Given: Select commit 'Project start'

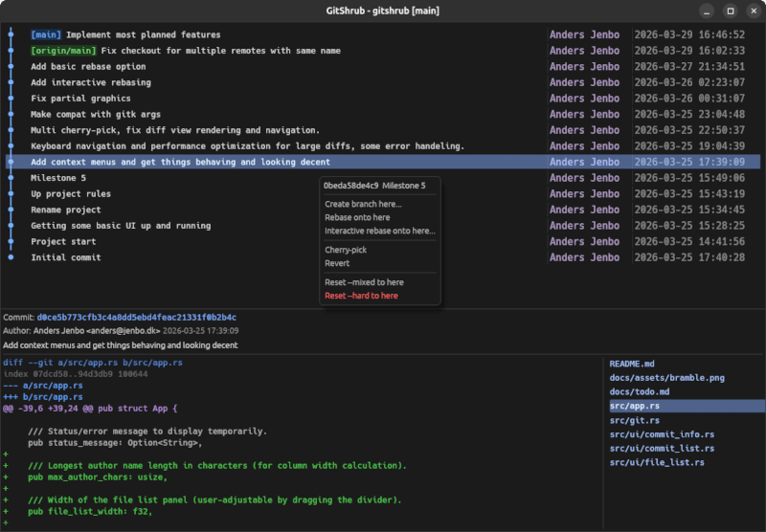Looking at the screenshot, I should coord(382,241).
